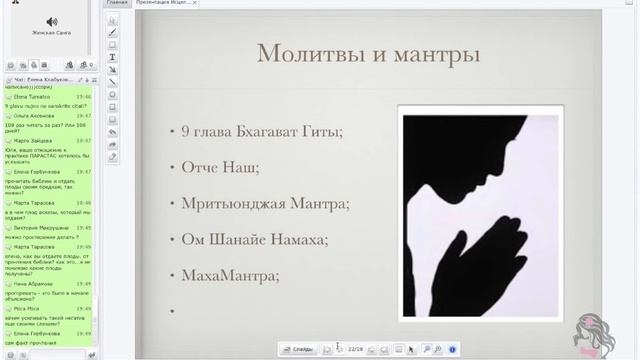Image resolution: width=640 pixels, height=360 pixels.
Task: Click the chat panel header title
Action: coord(44,80)
